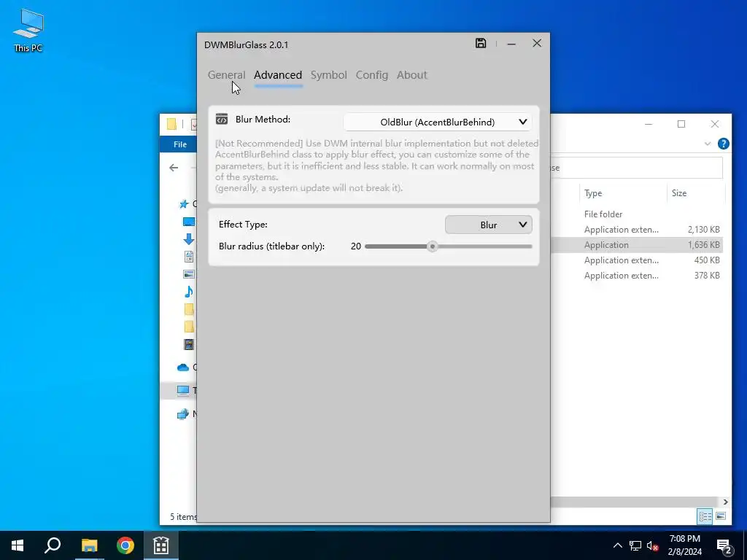The width and height of the screenshot is (747, 560).
Task: Select the 378 KB file row
Action: 636,275
